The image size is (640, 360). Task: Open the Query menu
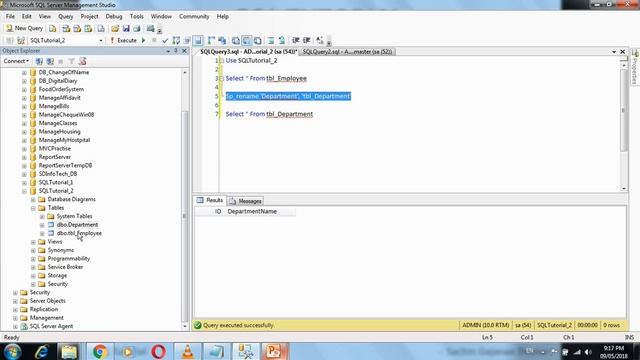(65, 16)
